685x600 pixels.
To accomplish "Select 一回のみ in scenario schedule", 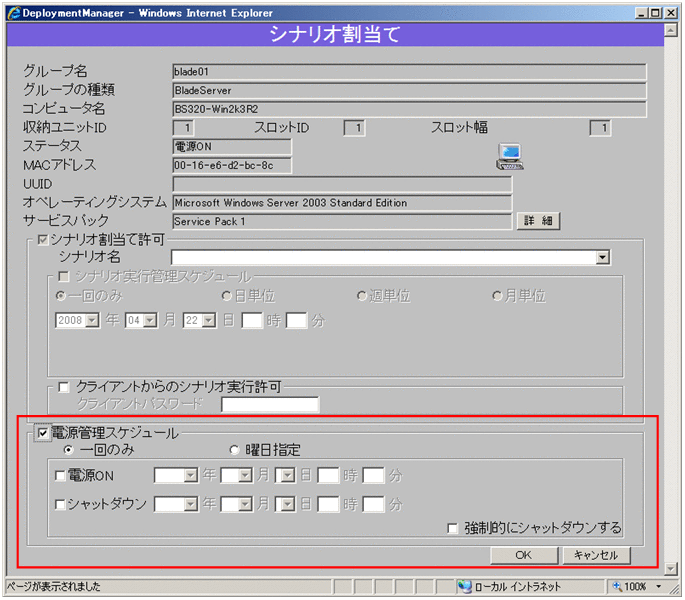I will (61, 296).
